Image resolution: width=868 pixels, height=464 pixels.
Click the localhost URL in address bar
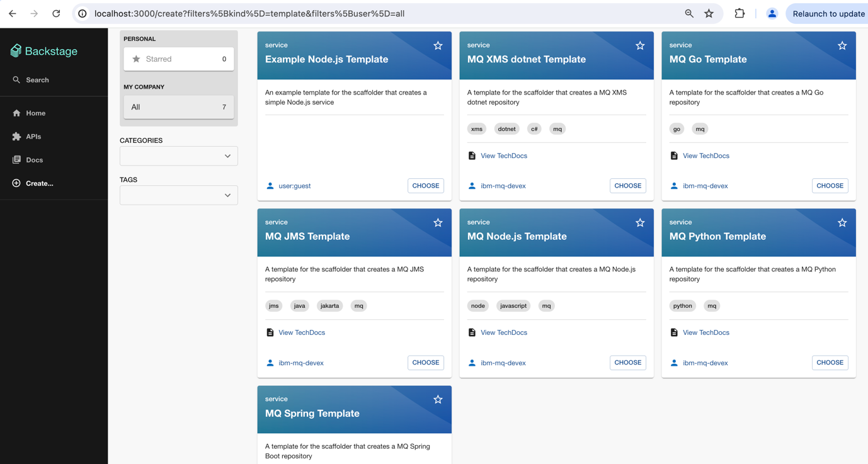[249, 13]
